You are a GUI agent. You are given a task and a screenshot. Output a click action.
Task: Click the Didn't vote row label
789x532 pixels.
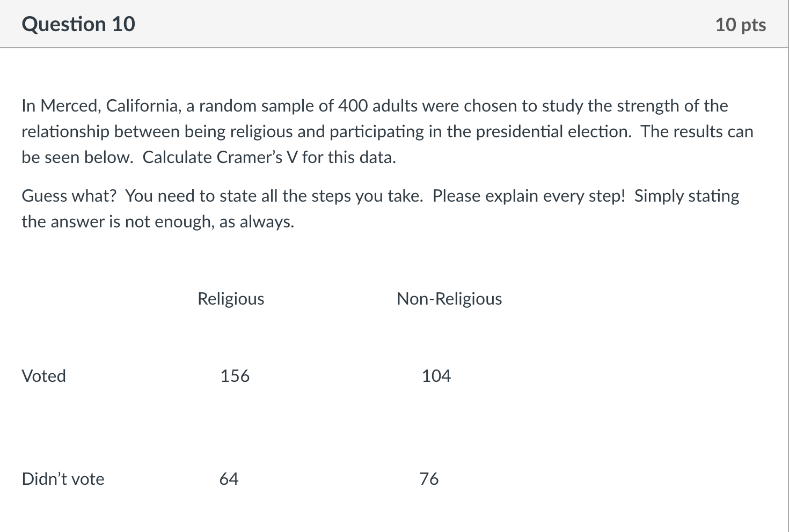[63, 479]
